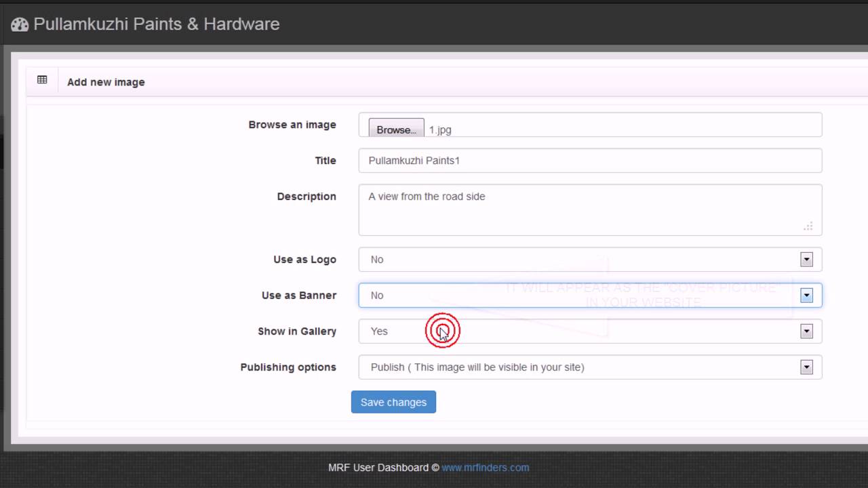Image resolution: width=868 pixels, height=488 pixels.
Task: Click the Pullamkuzhi Paints & Hardware header title
Action: point(157,24)
